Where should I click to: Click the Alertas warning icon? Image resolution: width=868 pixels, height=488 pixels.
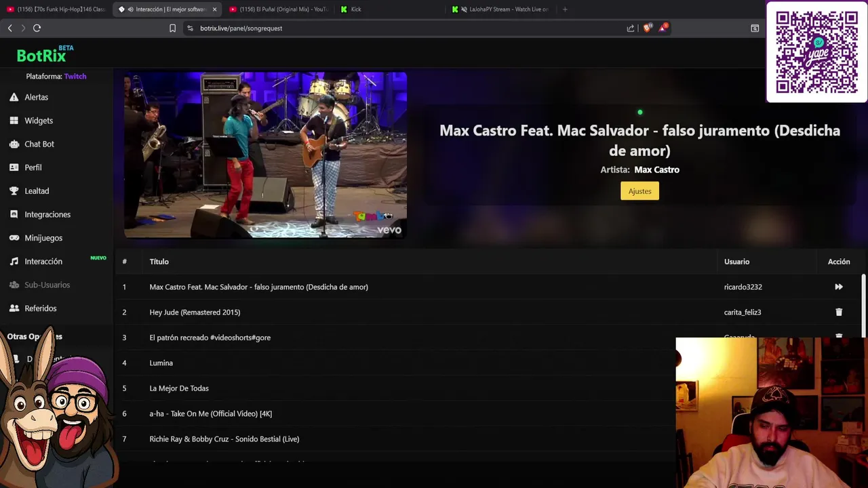pos(14,97)
